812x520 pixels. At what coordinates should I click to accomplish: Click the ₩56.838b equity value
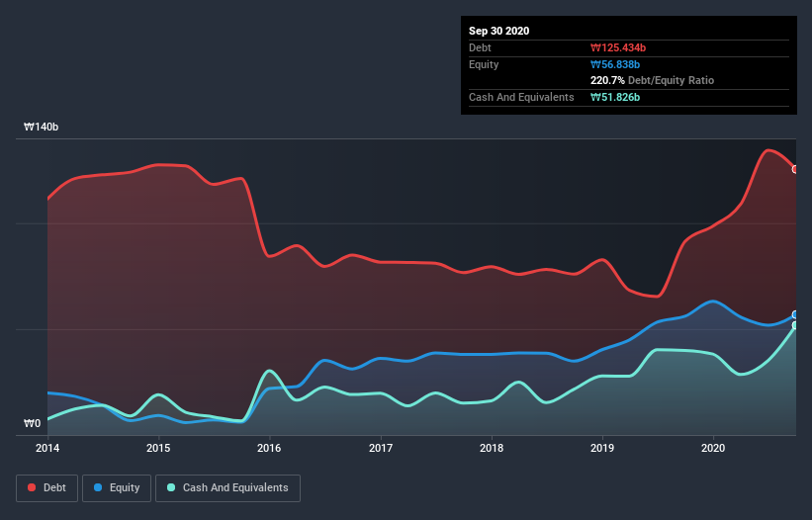615,64
